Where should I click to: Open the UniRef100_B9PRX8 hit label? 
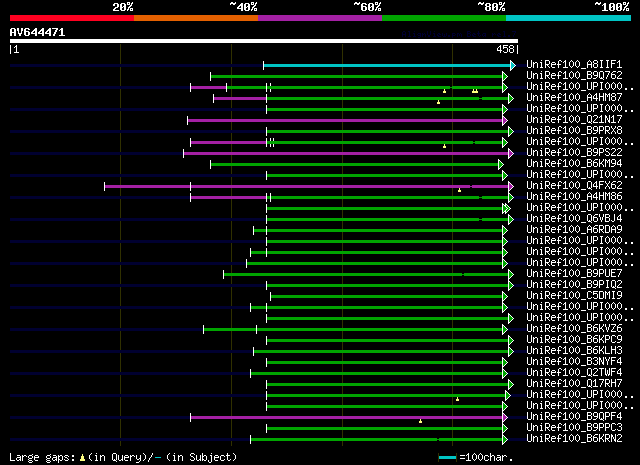(574, 130)
